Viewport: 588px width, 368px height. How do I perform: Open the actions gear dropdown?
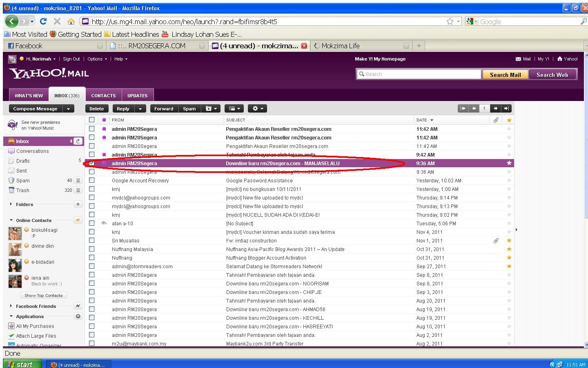(x=258, y=109)
